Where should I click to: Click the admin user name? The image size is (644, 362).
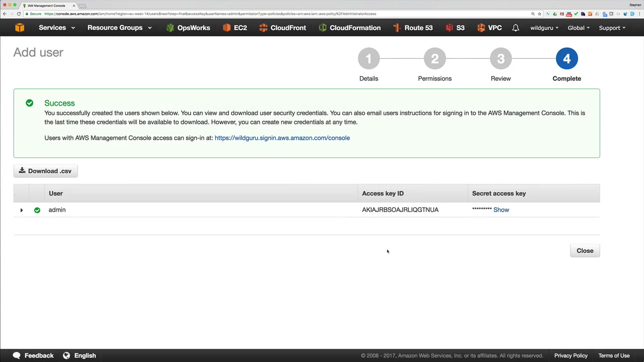tap(57, 210)
